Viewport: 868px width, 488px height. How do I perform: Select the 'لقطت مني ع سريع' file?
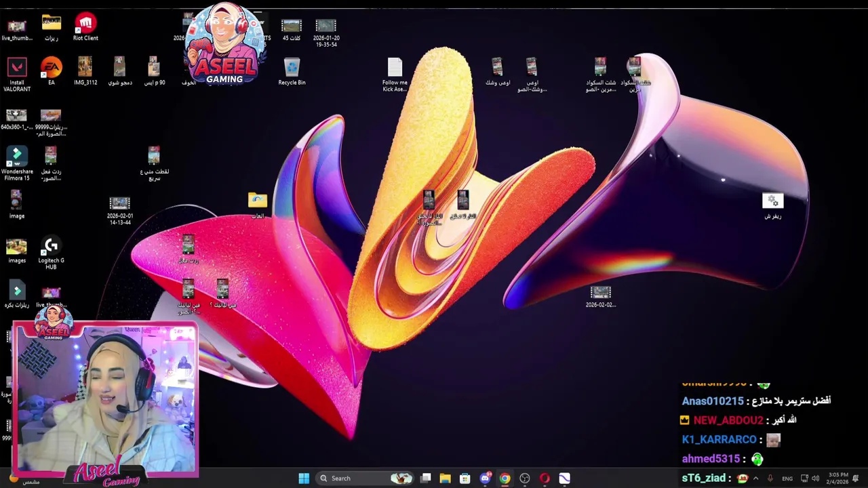154,163
